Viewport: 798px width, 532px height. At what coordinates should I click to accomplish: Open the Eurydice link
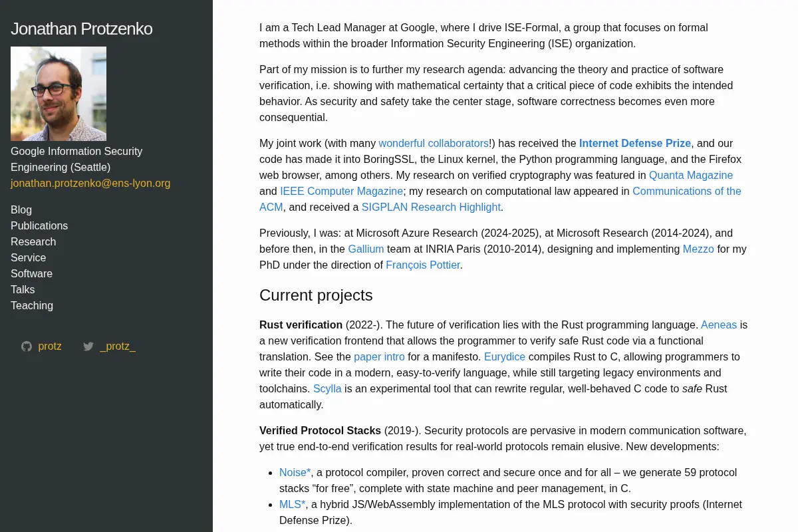click(x=505, y=356)
